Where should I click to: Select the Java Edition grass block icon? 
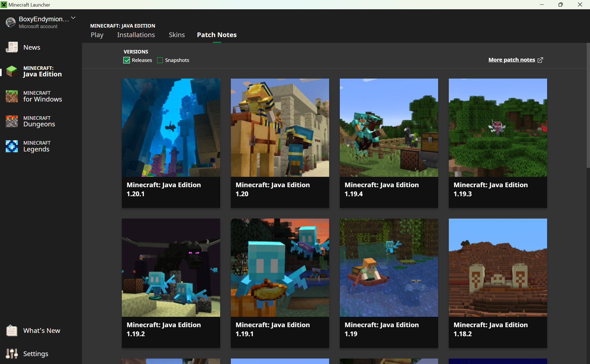pos(12,71)
